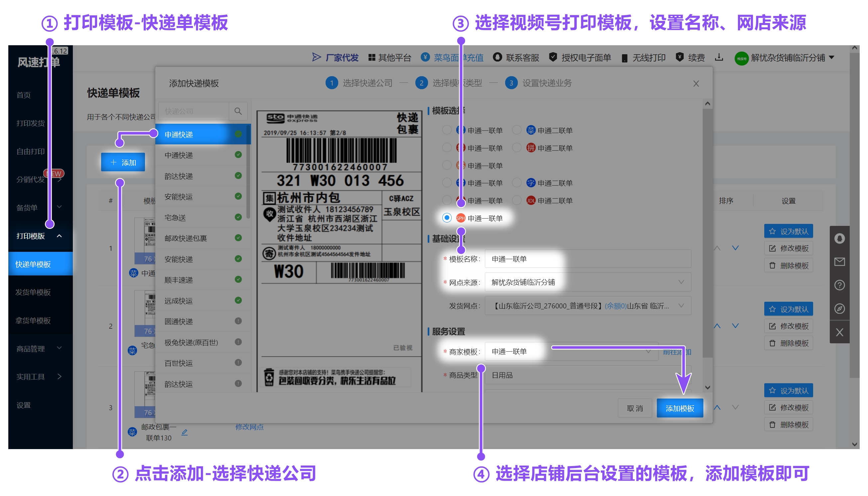This screenshot has height=496, width=868.
Task: Click the 修改网点 link
Action: pos(249,426)
